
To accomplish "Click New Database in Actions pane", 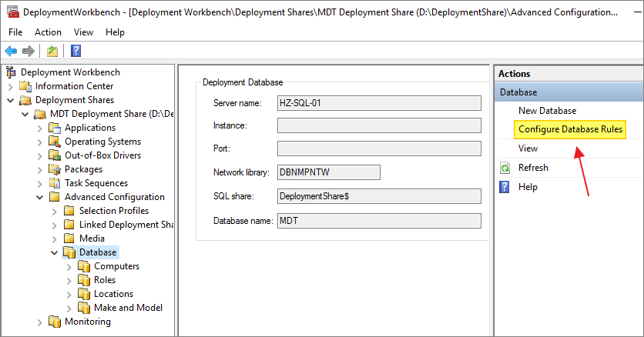I will coord(547,111).
